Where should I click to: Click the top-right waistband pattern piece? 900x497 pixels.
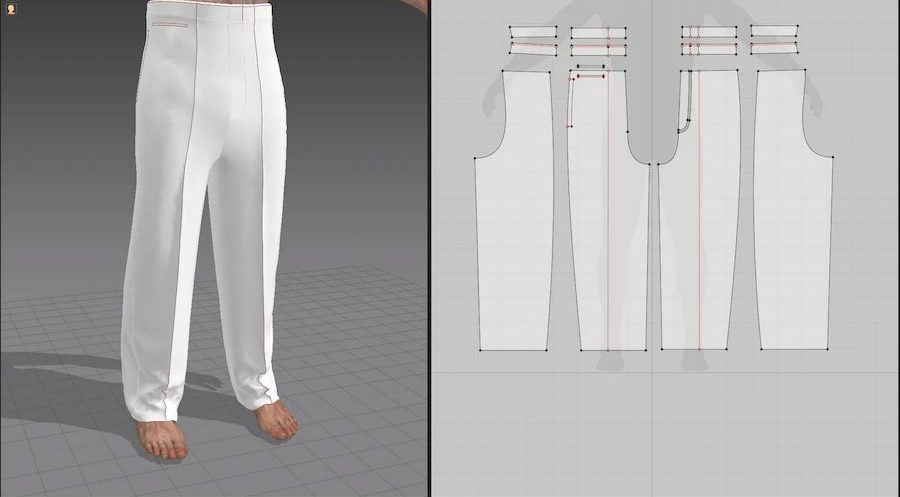[x=775, y=32]
